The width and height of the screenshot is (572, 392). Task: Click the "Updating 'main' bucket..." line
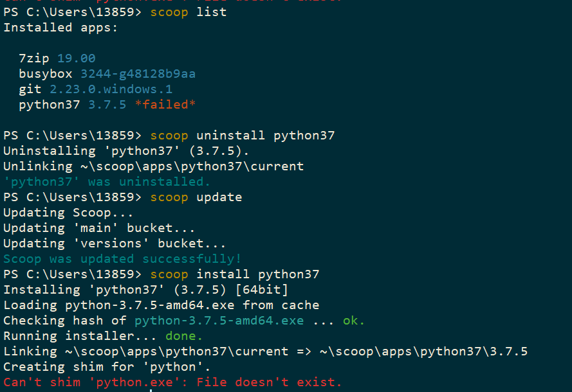click(x=99, y=228)
